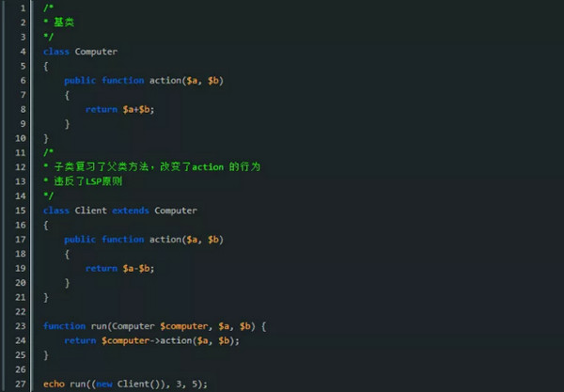Viewport: 564px width, 392px height.
Task: Click line number 15 in the gutter
Action: point(20,210)
